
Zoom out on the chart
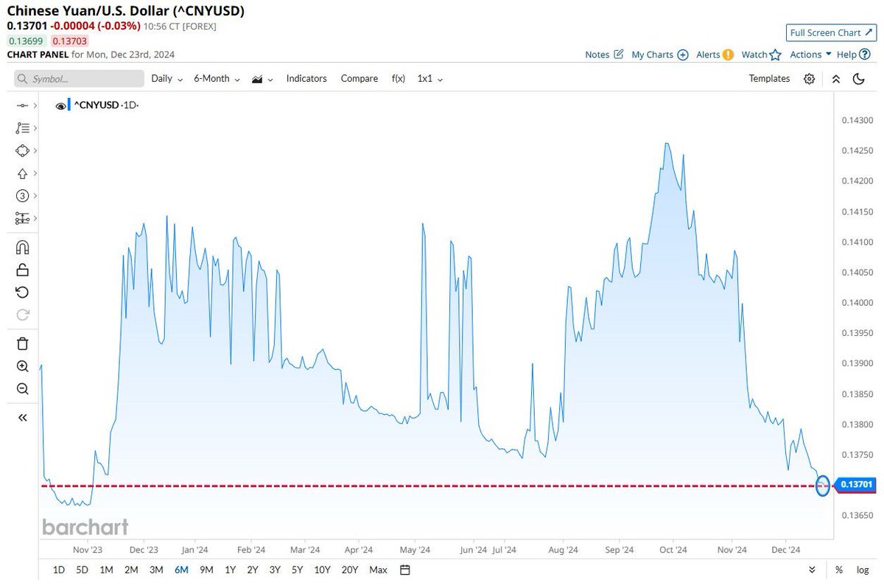[x=22, y=389]
